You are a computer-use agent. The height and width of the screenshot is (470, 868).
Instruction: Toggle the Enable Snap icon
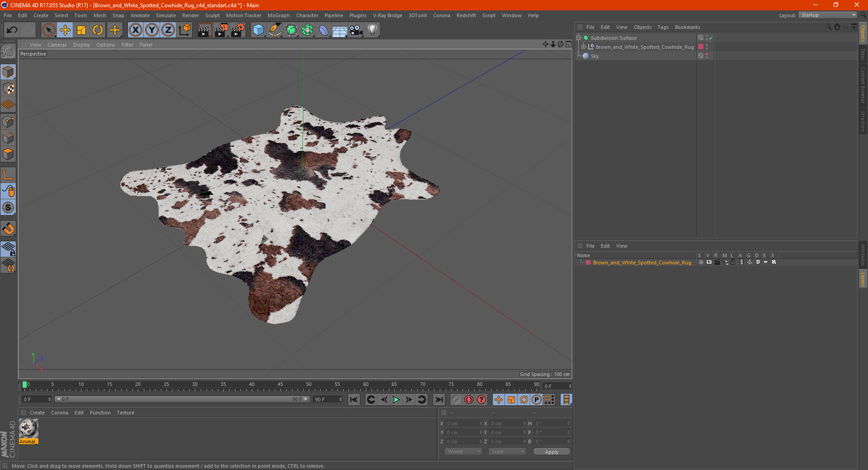click(8, 228)
